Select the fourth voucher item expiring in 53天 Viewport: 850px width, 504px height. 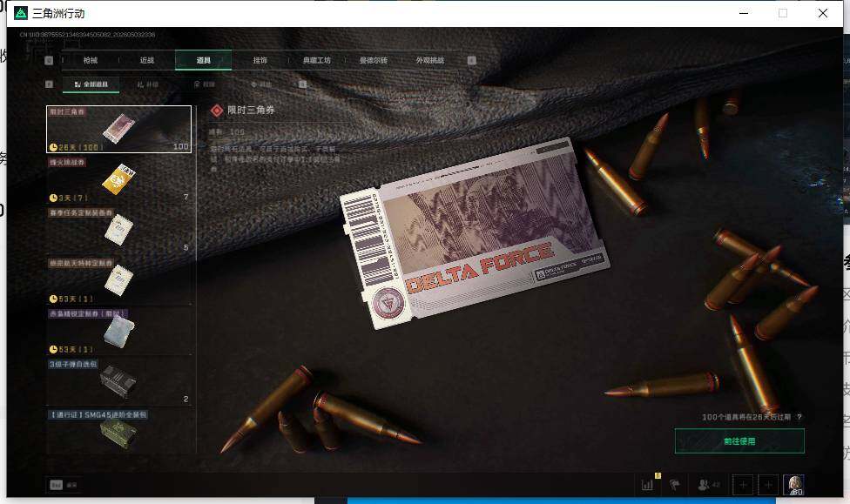pyautogui.click(x=118, y=280)
